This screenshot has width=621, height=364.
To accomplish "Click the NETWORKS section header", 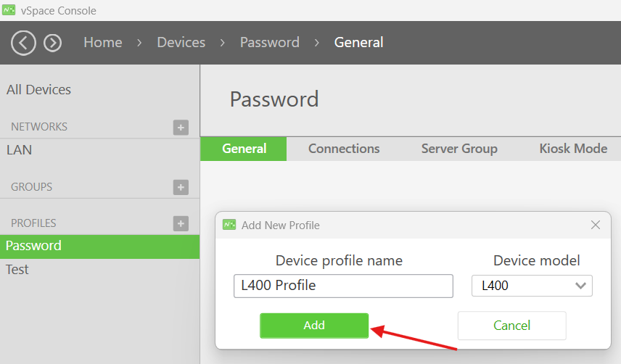I will pyautogui.click(x=39, y=127).
